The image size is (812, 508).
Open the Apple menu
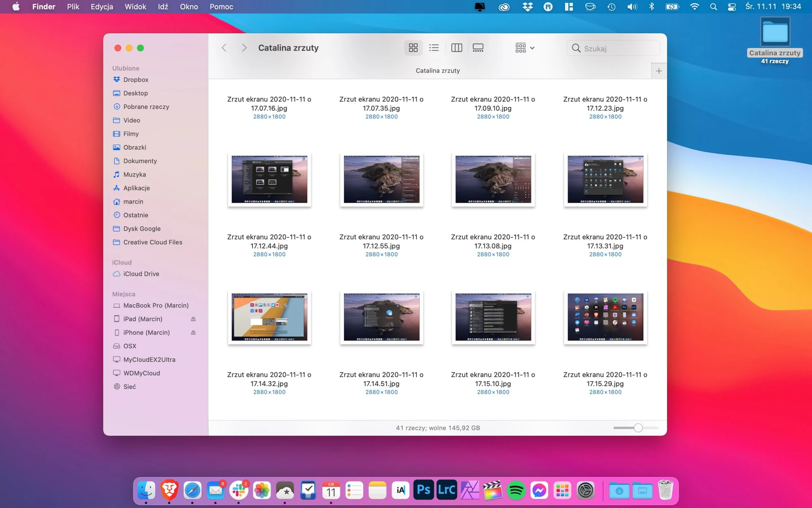pyautogui.click(x=16, y=7)
